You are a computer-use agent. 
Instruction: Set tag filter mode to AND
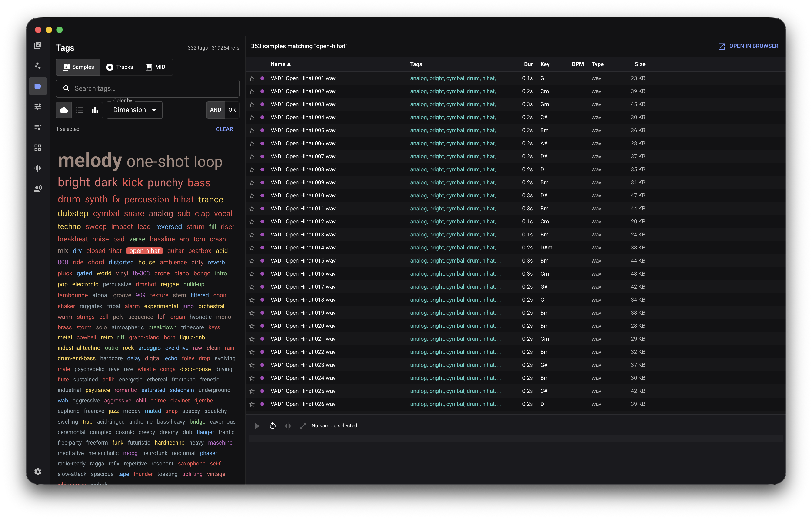(216, 110)
